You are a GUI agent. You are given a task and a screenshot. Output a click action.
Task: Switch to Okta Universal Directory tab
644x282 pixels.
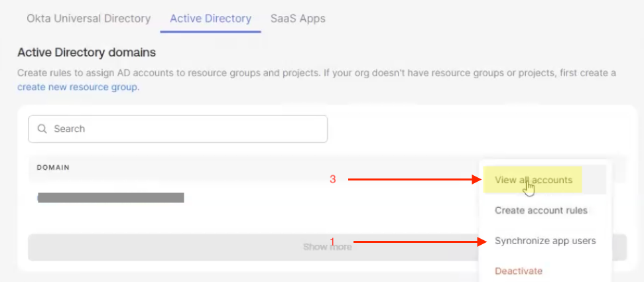pos(89,19)
